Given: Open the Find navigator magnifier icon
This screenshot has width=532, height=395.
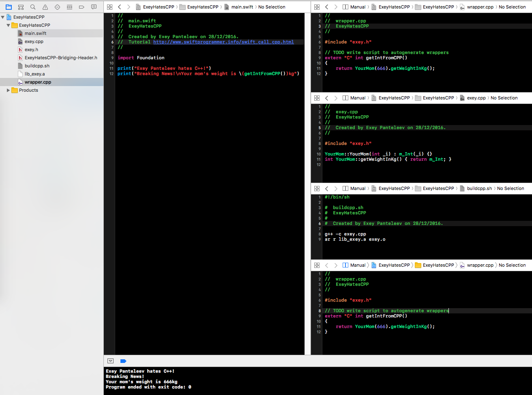Looking at the screenshot, I should (x=33, y=7).
